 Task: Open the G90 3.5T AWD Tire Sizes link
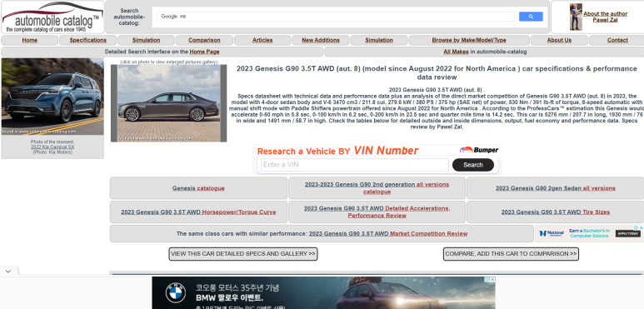pos(556,212)
